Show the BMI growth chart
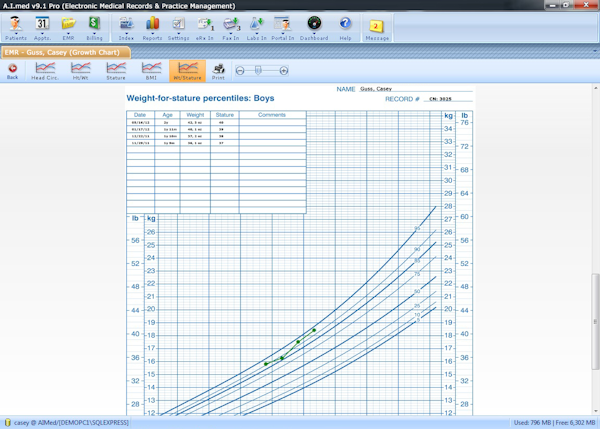This screenshot has height=429, width=600. 151,71
